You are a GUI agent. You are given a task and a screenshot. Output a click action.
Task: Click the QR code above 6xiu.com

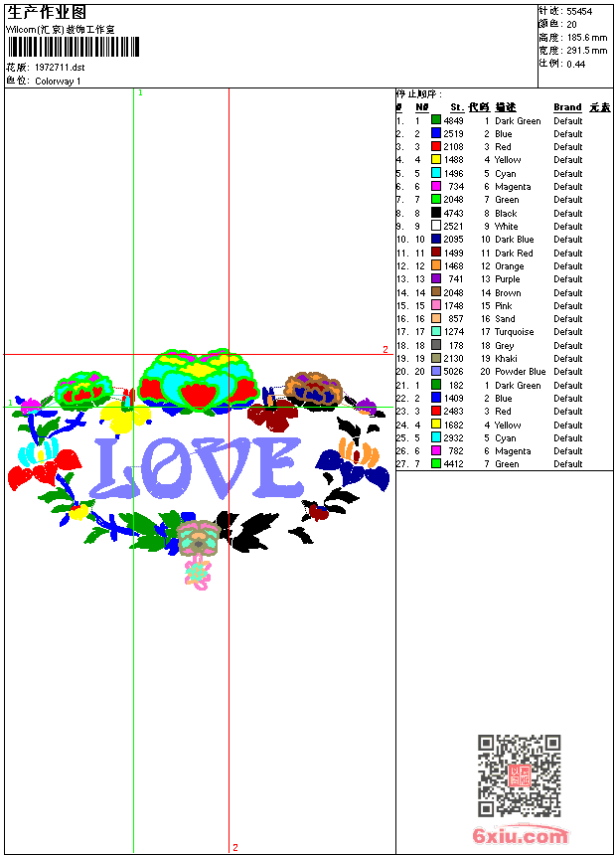pyautogui.click(x=520, y=775)
